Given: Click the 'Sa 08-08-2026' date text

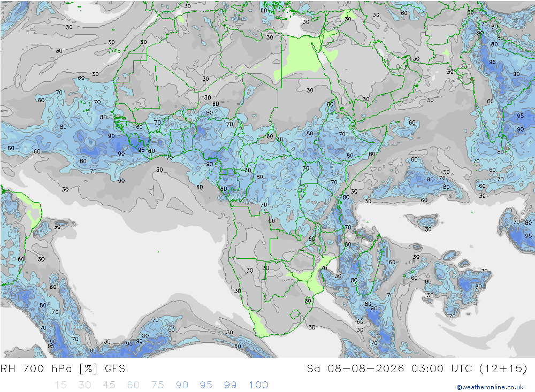Looking at the screenshot, I should pyautogui.click(x=355, y=369).
